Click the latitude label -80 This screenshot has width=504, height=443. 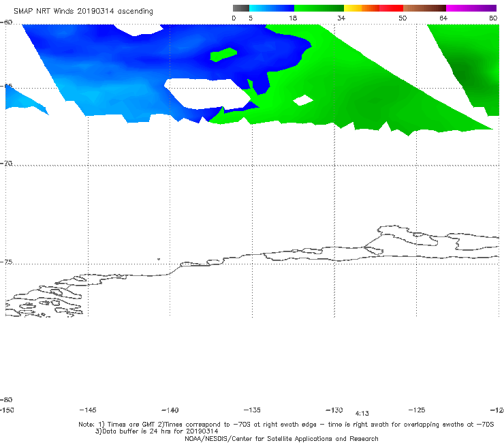click(x=6, y=399)
